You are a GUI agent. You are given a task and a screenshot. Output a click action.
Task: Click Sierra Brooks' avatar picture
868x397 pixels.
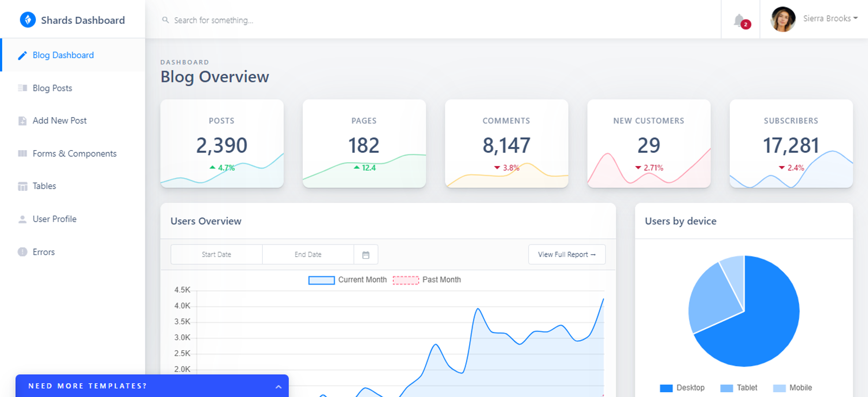[783, 19]
